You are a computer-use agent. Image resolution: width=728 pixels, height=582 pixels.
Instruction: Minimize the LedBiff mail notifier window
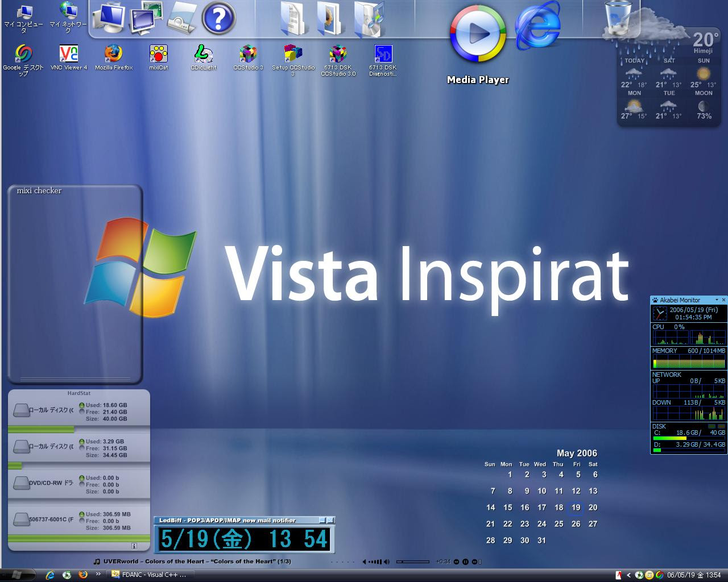click(x=322, y=520)
